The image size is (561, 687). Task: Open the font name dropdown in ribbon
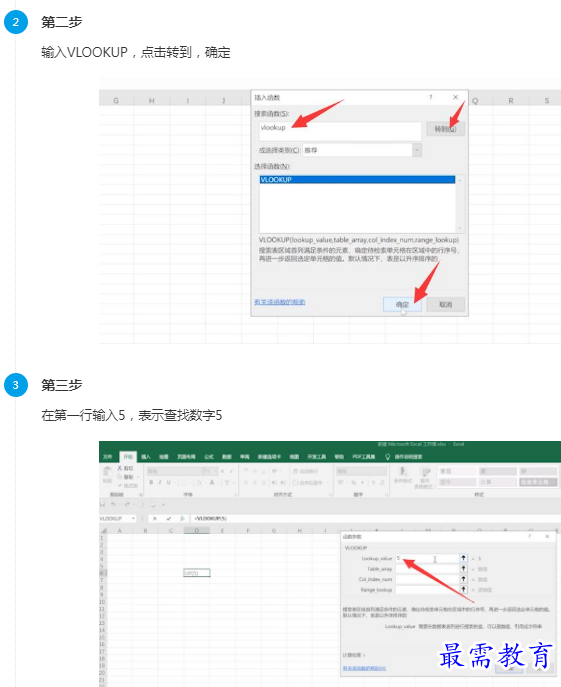(x=203, y=471)
